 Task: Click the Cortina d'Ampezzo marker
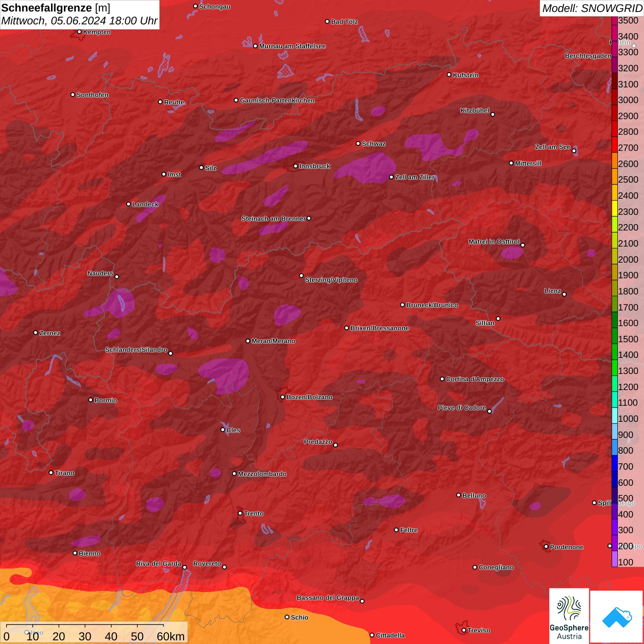[x=442, y=379]
